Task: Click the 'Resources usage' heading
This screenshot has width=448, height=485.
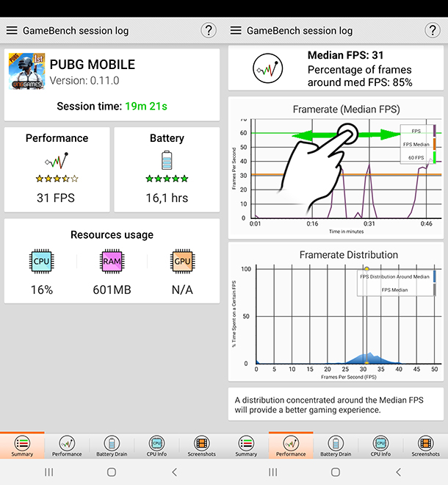Action: pos(112,234)
